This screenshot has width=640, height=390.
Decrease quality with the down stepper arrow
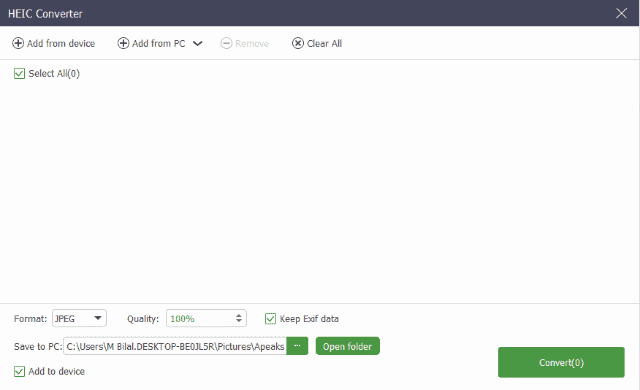[239, 321]
